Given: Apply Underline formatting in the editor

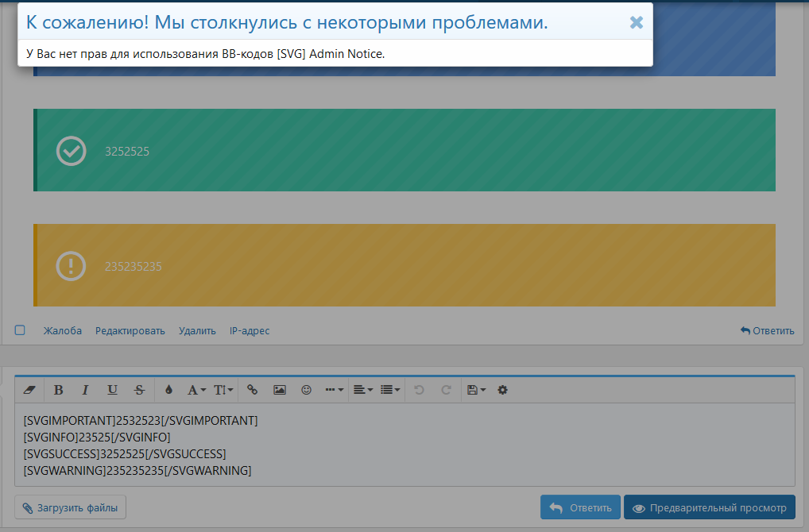Looking at the screenshot, I should (x=112, y=390).
